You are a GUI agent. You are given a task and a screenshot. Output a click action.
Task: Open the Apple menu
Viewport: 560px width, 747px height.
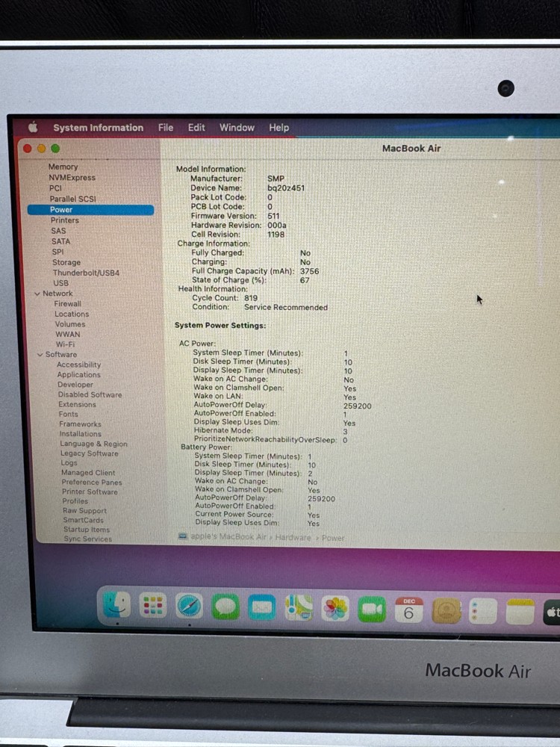click(33, 127)
